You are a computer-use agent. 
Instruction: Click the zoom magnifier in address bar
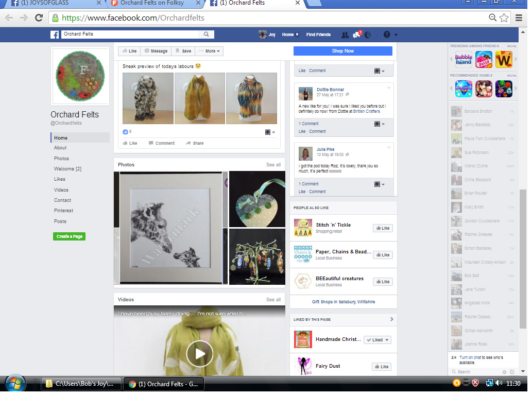tap(492, 18)
